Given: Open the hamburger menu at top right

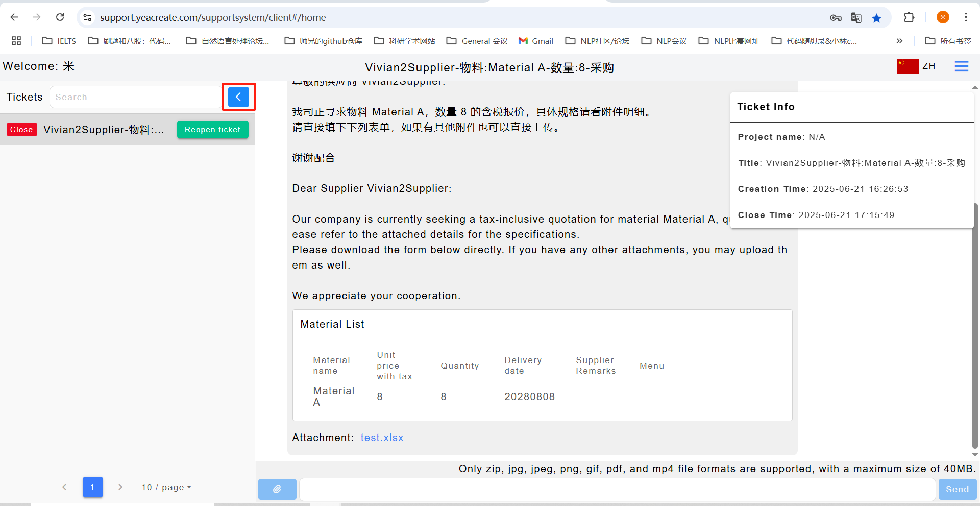Looking at the screenshot, I should (x=961, y=66).
